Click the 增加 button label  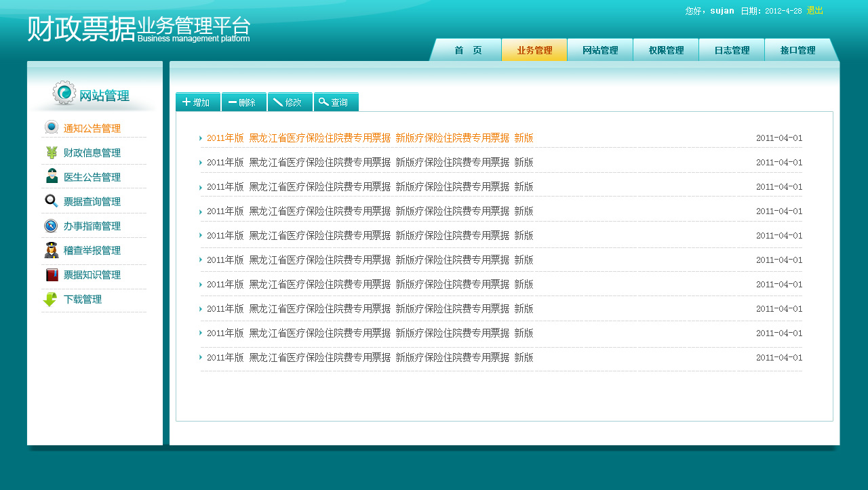(201, 103)
